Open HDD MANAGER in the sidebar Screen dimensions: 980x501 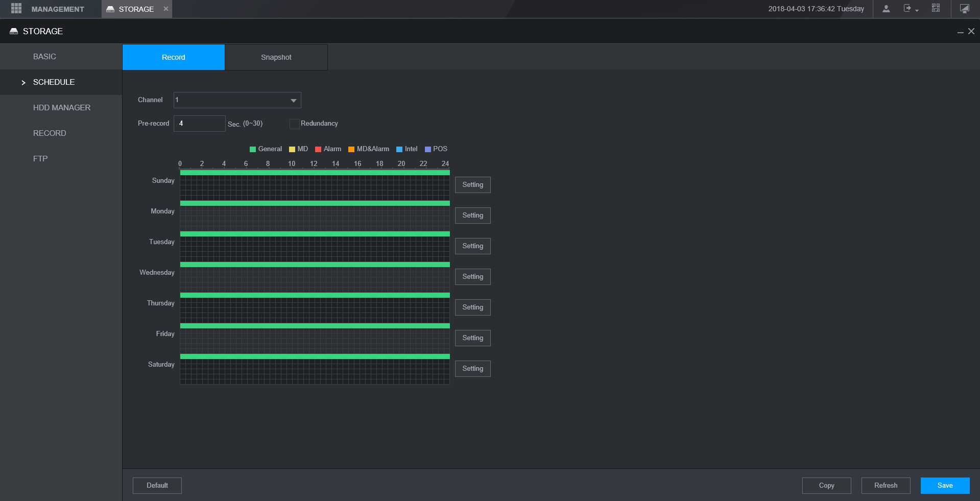pyautogui.click(x=62, y=108)
